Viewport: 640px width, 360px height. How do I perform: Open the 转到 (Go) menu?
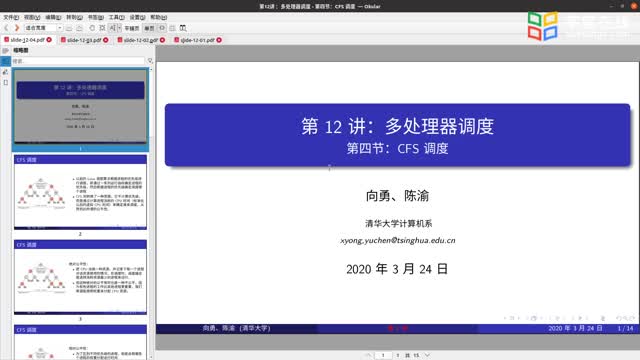pyautogui.click(x=74, y=17)
